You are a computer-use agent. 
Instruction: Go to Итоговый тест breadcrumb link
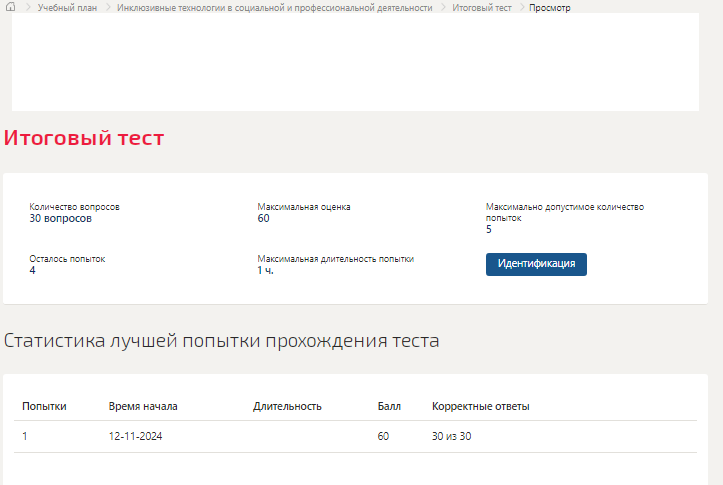(x=481, y=7)
